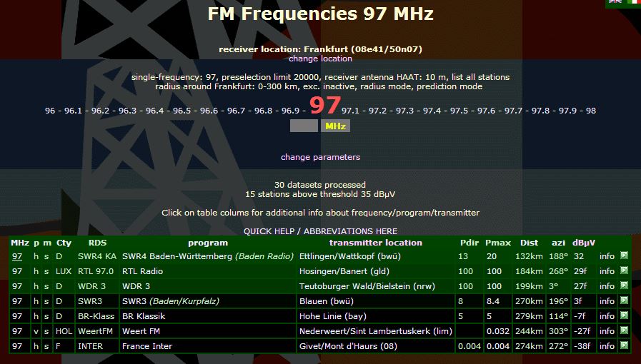Open info for BR Klassik row
Image resolution: width=641 pixels, height=364 pixels.
[x=607, y=316]
